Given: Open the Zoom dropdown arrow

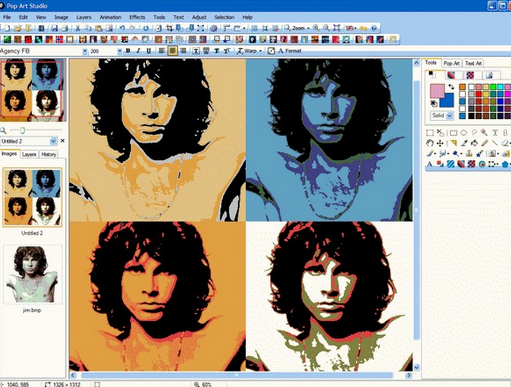Looking at the screenshot, I should click(308, 28).
